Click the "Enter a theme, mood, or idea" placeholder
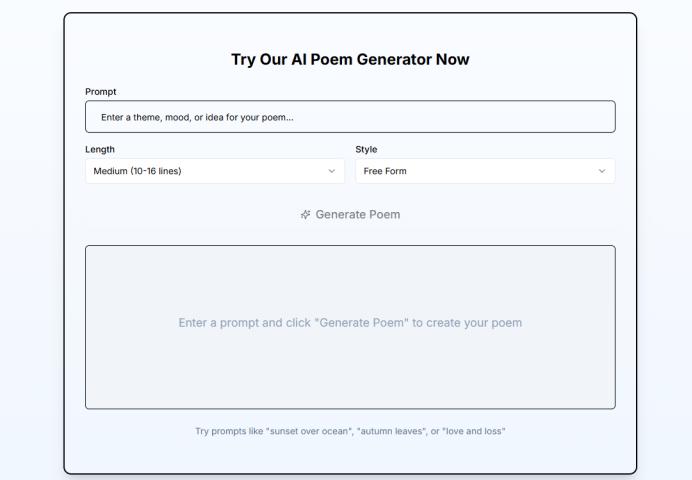Image resolution: width=692 pixels, height=480 pixels. (x=197, y=117)
